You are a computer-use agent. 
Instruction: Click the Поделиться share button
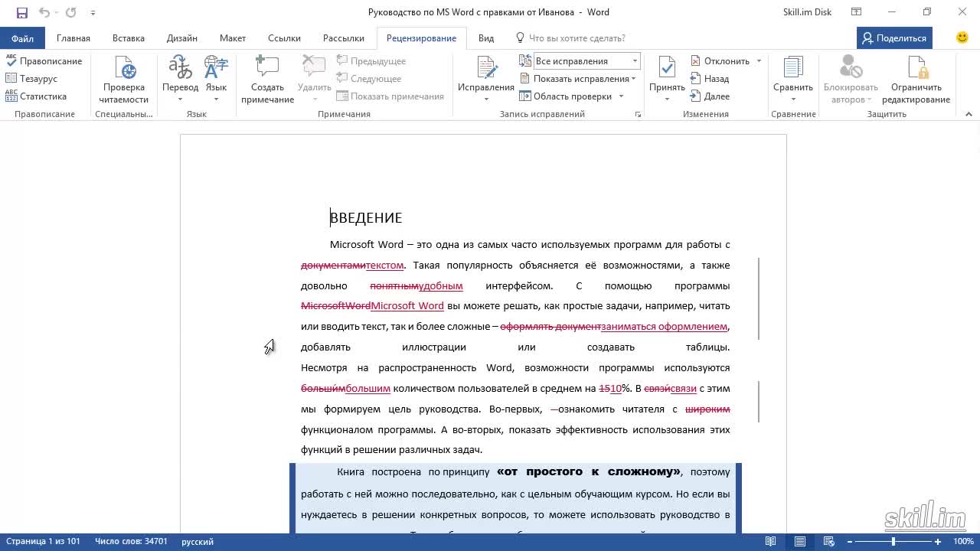click(894, 38)
